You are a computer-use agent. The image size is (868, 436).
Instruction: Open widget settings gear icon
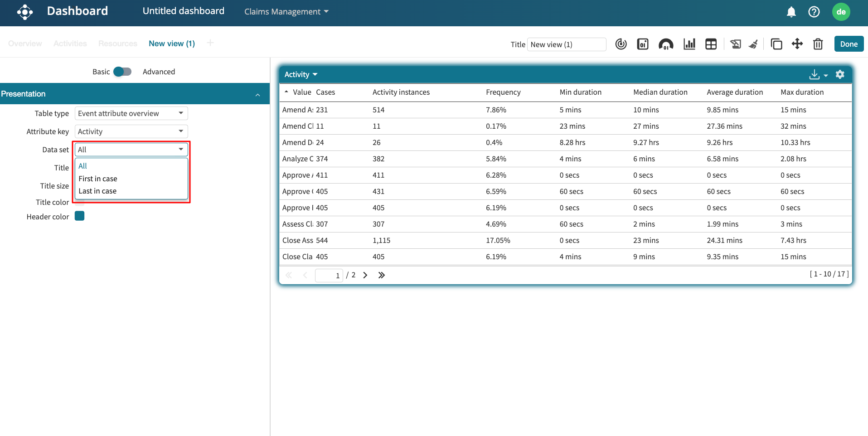point(840,74)
